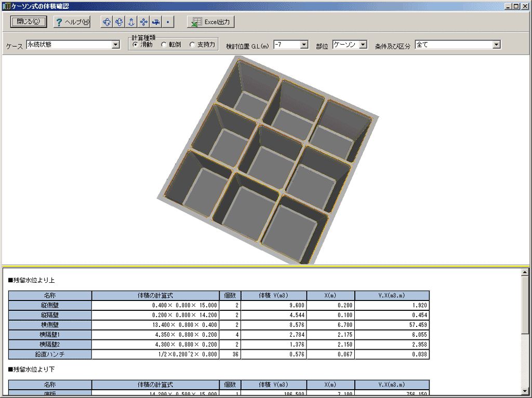This screenshot has height=398, width=532.
Task: Select the fly-through camera tool
Action: 156,22
